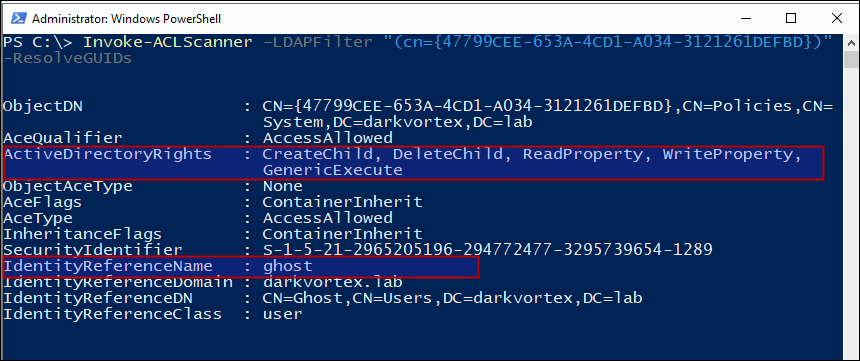The width and height of the screenshot is (860, 361).
Task: Maximize the PowerShell window
Action: point(790,19)
